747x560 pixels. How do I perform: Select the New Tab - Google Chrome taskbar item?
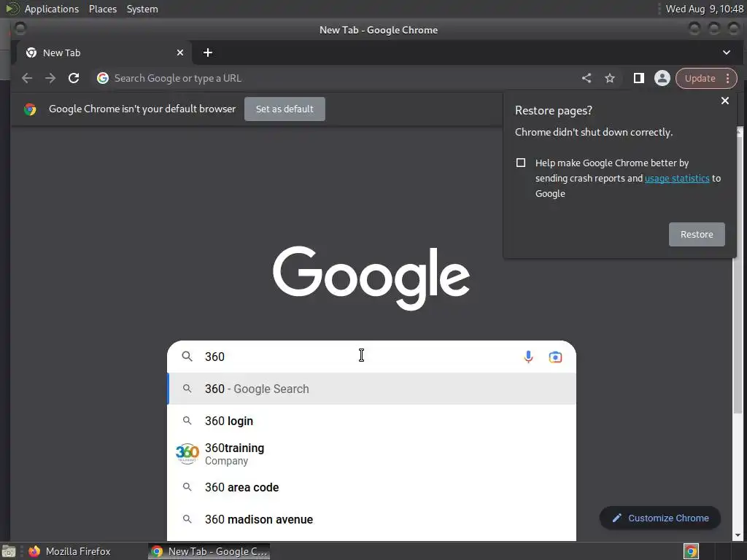click(x=209, y=551)
